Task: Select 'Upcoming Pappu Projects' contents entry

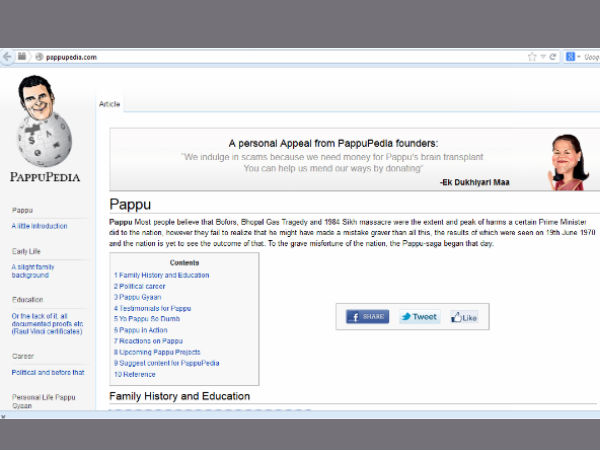Action: point(159,352)
